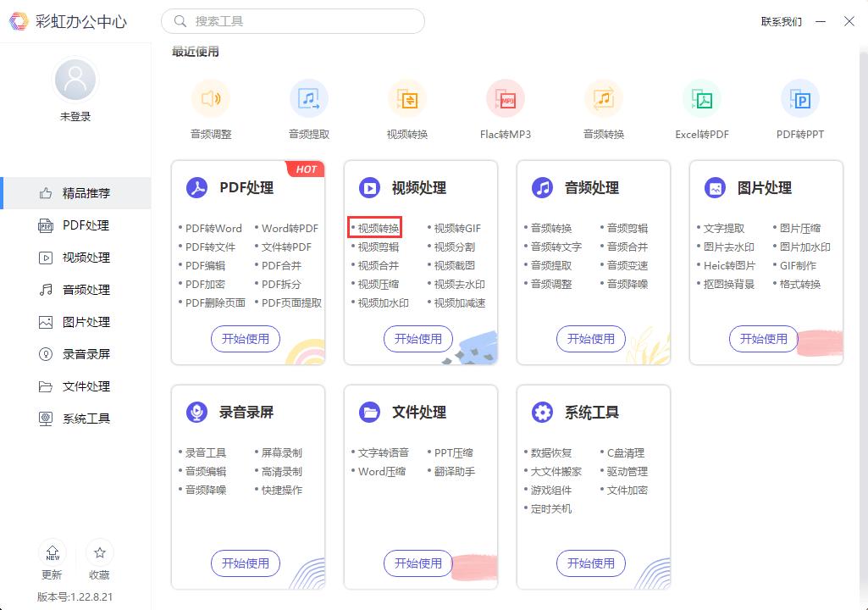The height and width of the screenshot is (610, 868).
Task: Click the 音频转换 icon
Action: (x=604, y=97)
